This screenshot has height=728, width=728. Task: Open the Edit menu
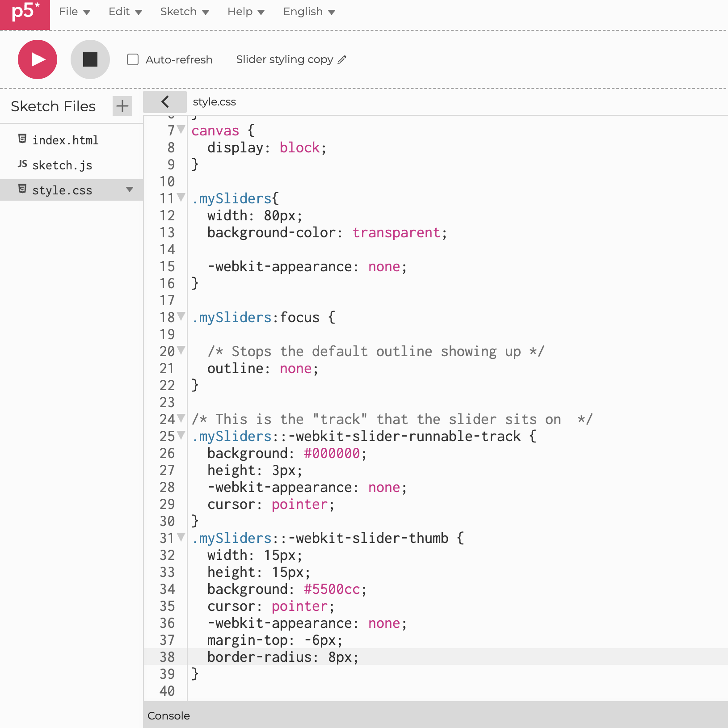(125, 12)
